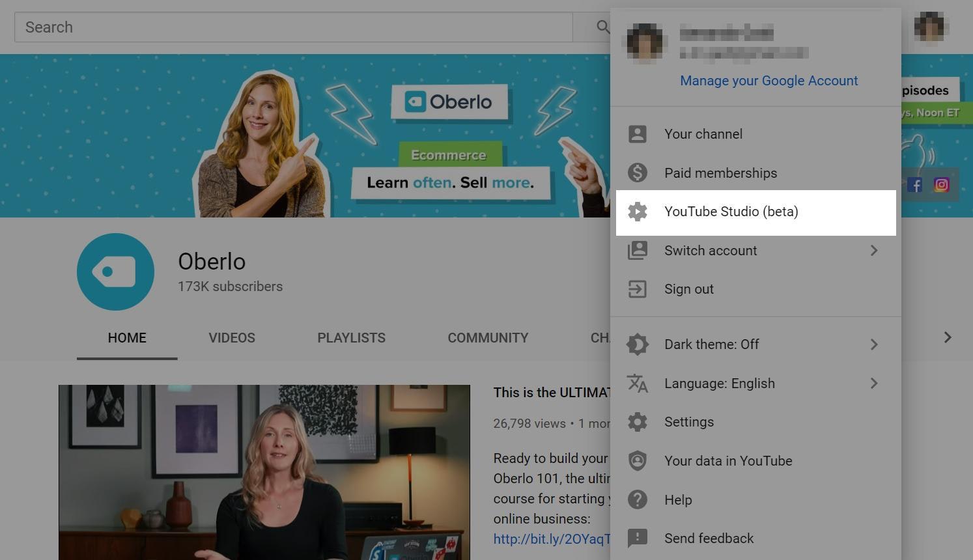Open Settings via the gear icon

click(x=638, y=421)
